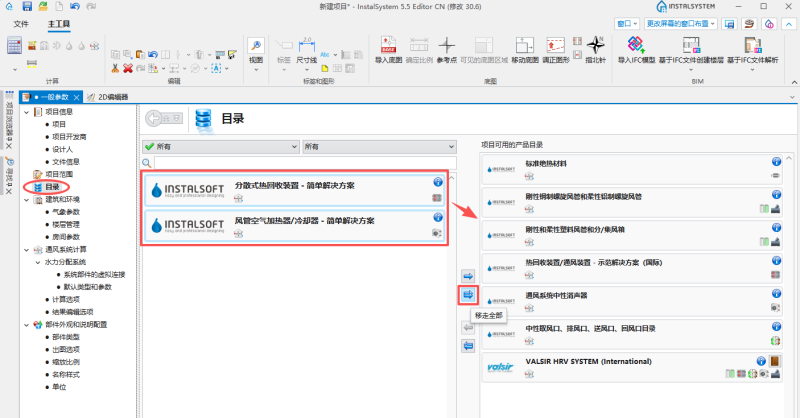The height and width of the screenshot is (418, 800).
Task: Collapse the 部件外观和说明配置 tree node
Action: coord(27,325)
